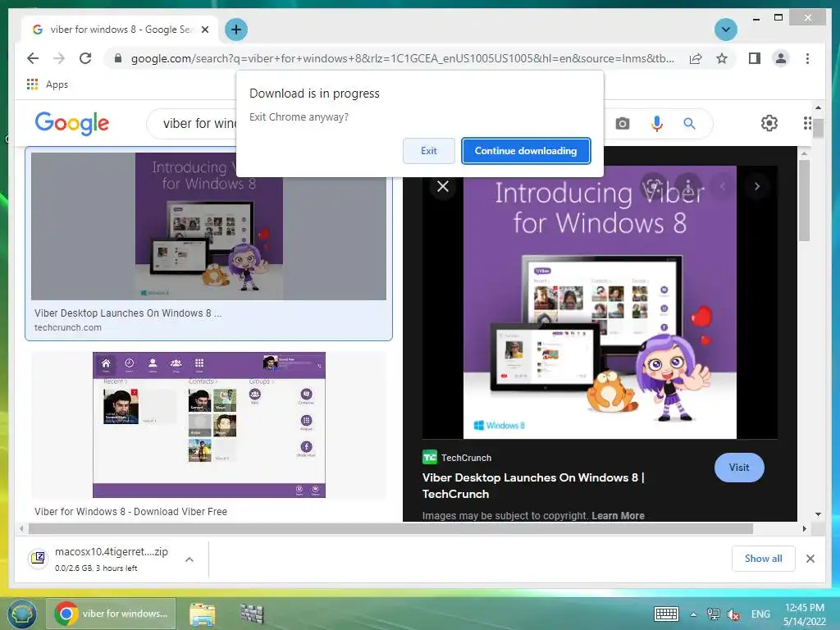Open File Explorer from the taskbar

click(202, 614)
